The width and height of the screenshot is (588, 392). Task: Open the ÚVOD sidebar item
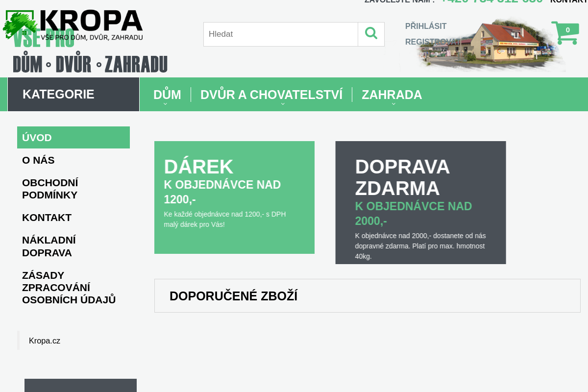click(36, 138)
